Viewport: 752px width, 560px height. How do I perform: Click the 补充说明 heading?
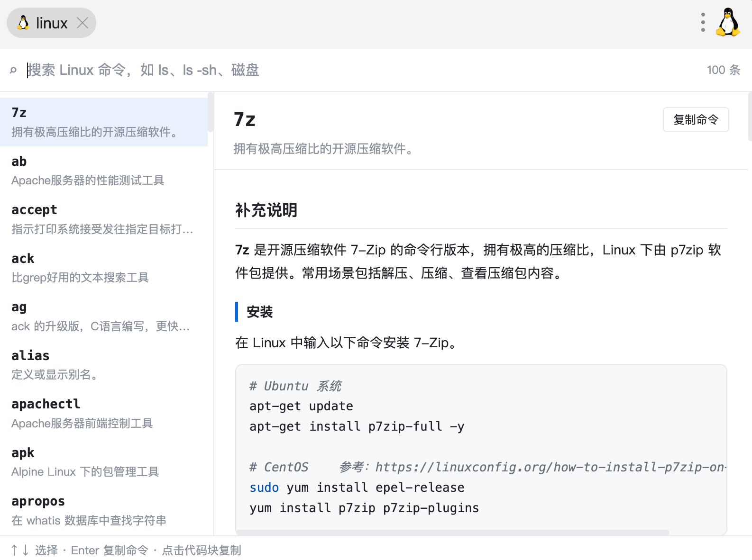click(266, 210)
